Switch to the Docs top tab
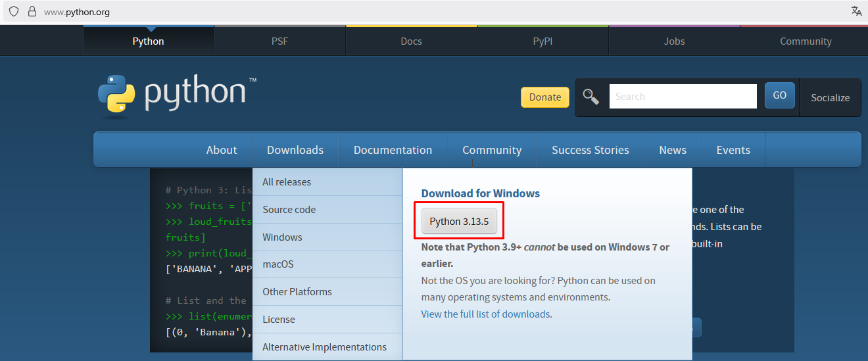868x361 pixels. pyautogui.click(x=411, y=41)
